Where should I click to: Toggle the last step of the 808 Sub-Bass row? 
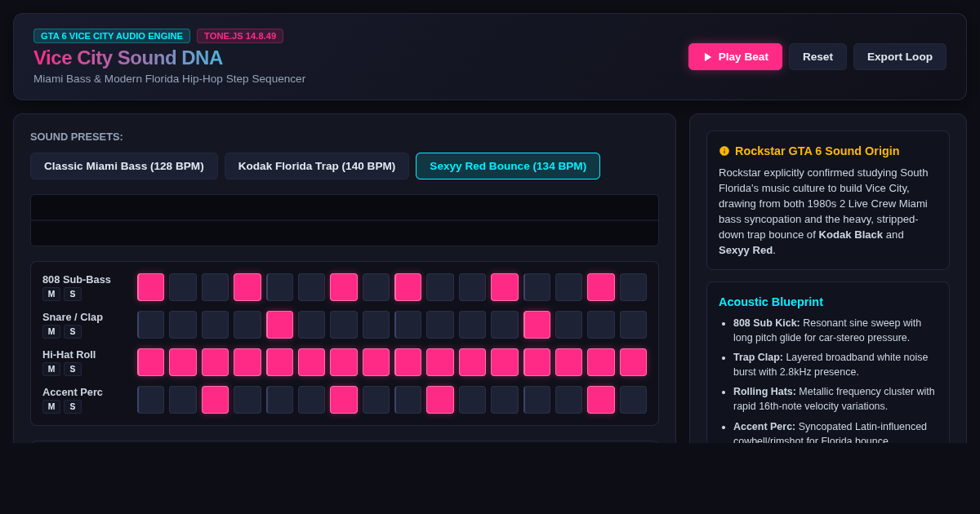click(x=633, y=287)
